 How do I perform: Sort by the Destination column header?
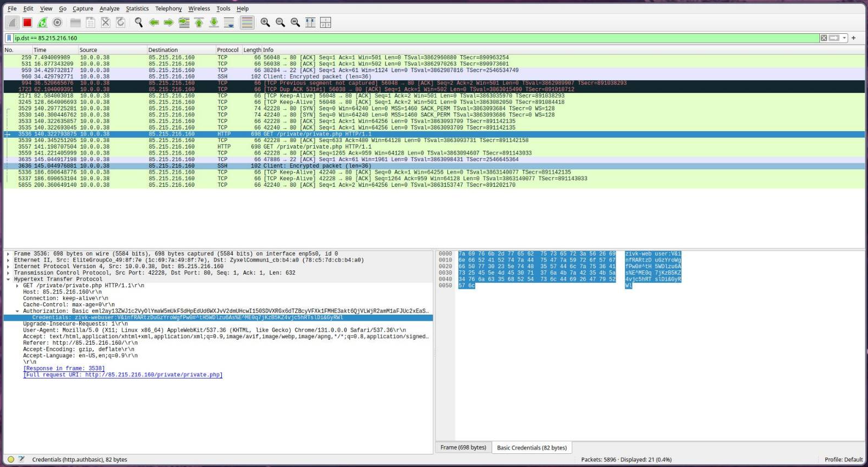(180, 50)
